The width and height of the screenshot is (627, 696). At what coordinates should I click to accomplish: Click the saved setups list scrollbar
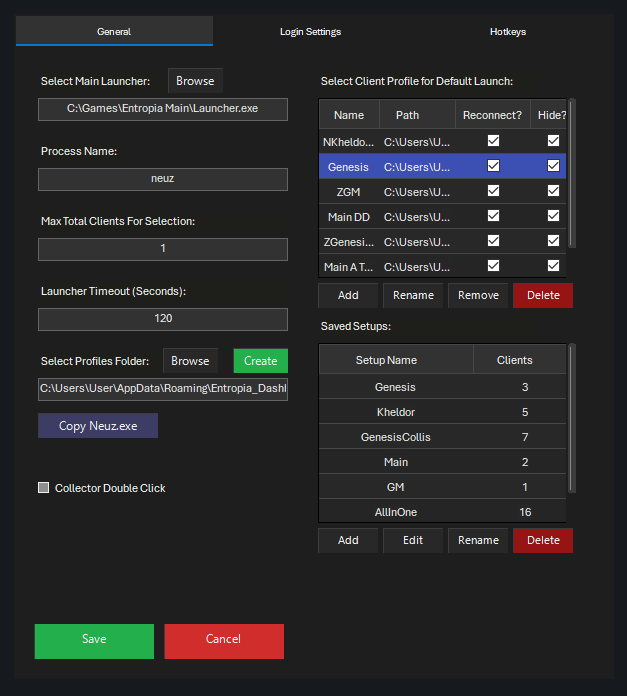pos(572,418)
